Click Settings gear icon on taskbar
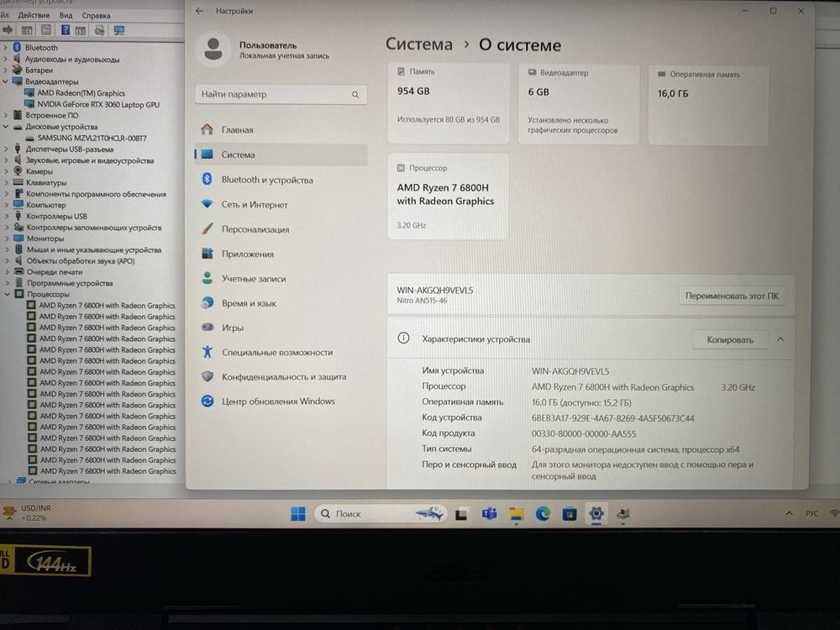Image resolution: width=840 pixels, height=630 pixels. (x=596, y=514)
